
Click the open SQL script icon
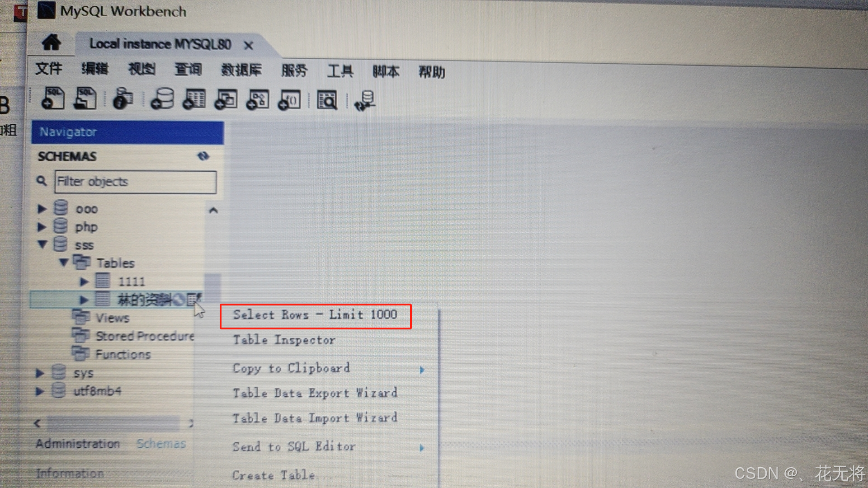coord(86,99)
